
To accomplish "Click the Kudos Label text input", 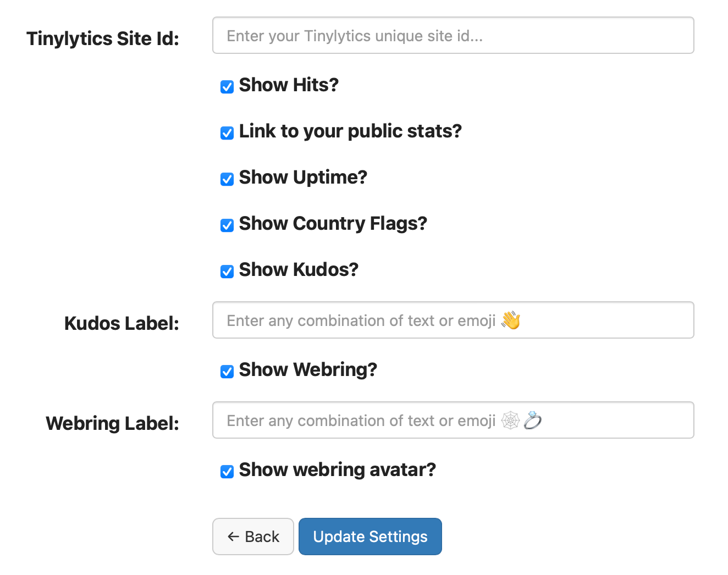I will (x=453, y=320).
